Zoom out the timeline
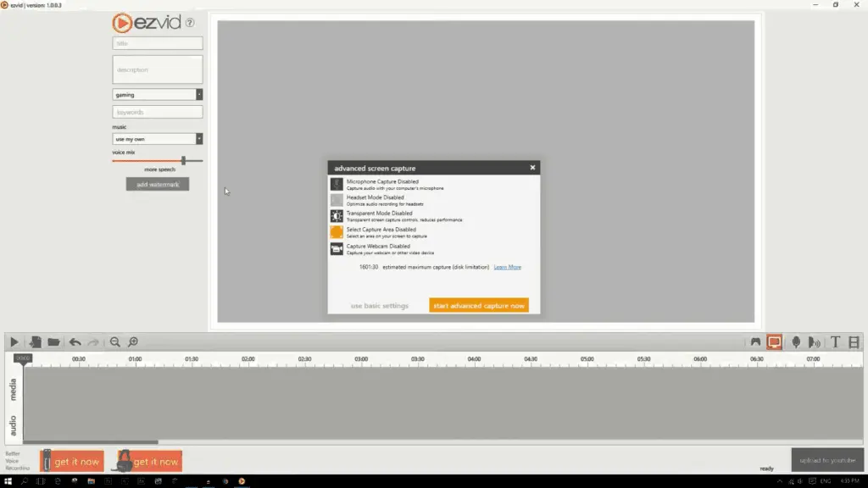Viewport: 868px width, 488px height. click(x=114, y=342)
